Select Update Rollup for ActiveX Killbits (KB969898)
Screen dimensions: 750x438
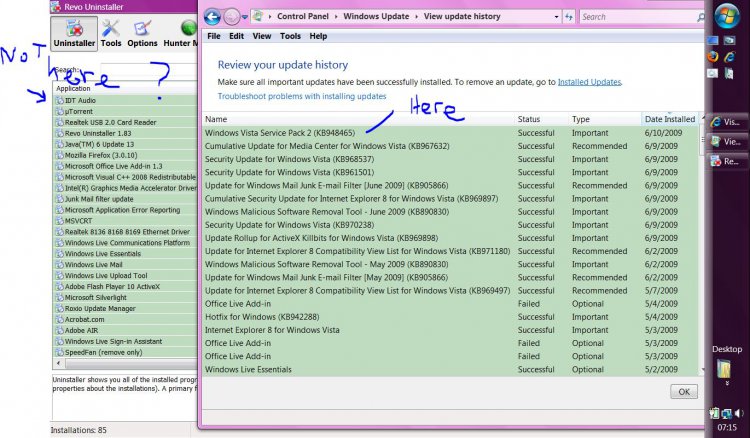tap(450, 238)
